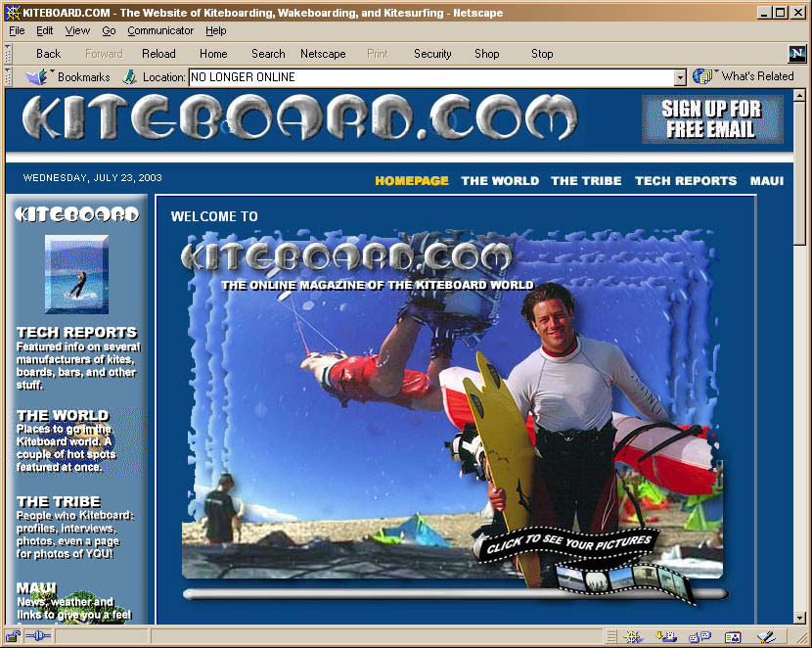Image resolution: width=812 pixels, height=648 pixels.
Task: Click the 'WELCOME TO' heading text
Action: pyautogui.click(x=214, y=216)
